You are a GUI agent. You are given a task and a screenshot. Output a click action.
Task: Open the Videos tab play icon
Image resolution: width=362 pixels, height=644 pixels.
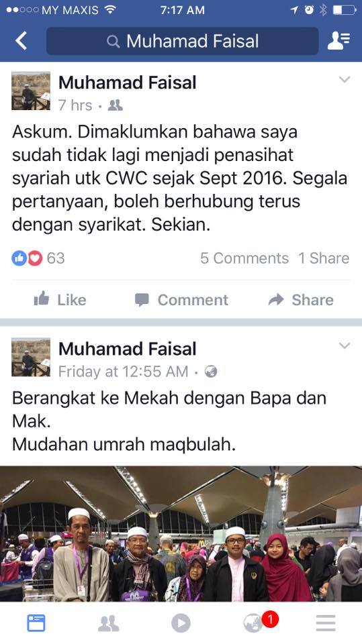(x=181, y=623)
